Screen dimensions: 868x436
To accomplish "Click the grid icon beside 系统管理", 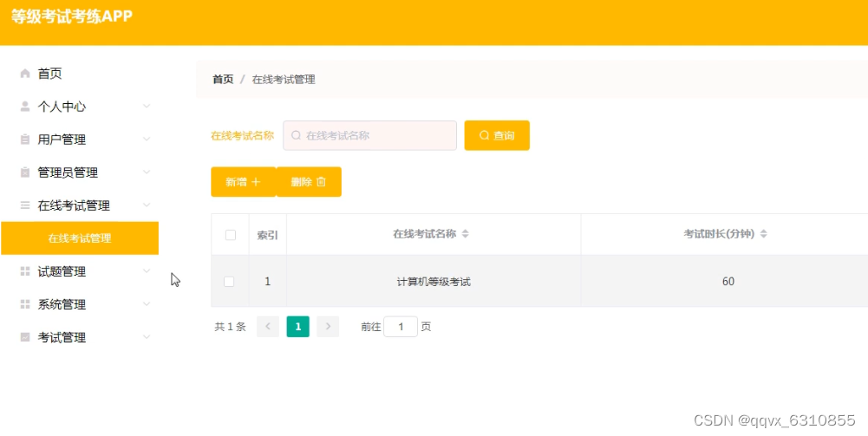I will click(25, 304).
